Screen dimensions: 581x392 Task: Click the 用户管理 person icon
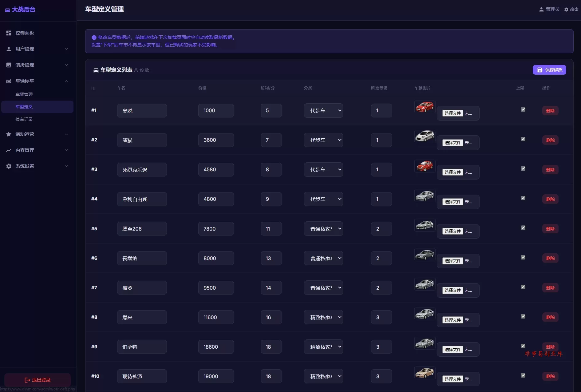[9, 49]
